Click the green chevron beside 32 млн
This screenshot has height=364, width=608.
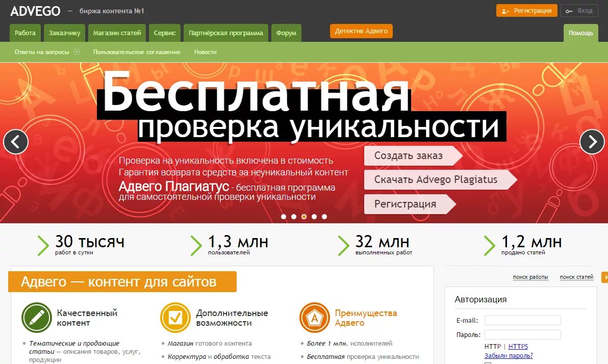tap(343, 245)
